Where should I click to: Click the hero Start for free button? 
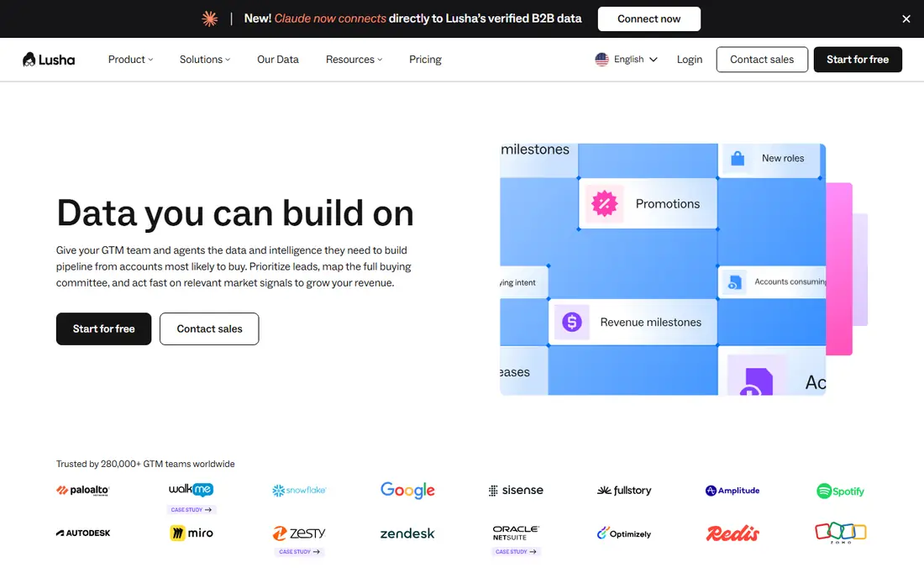click(103, 328)
